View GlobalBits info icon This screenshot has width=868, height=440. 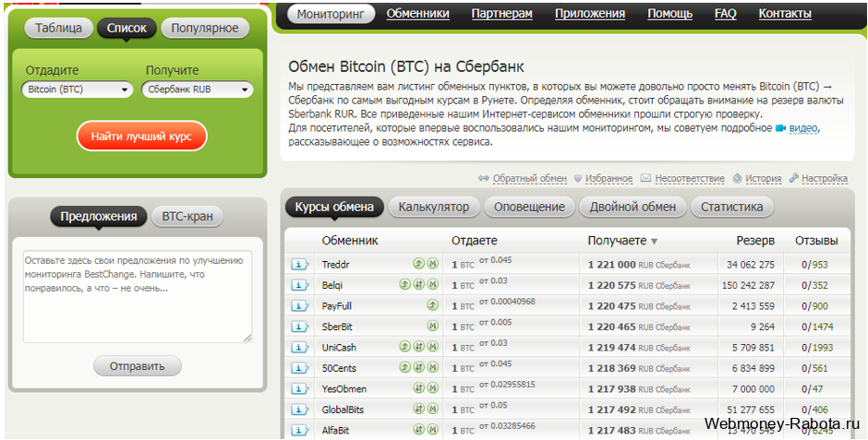coord(299,410)
